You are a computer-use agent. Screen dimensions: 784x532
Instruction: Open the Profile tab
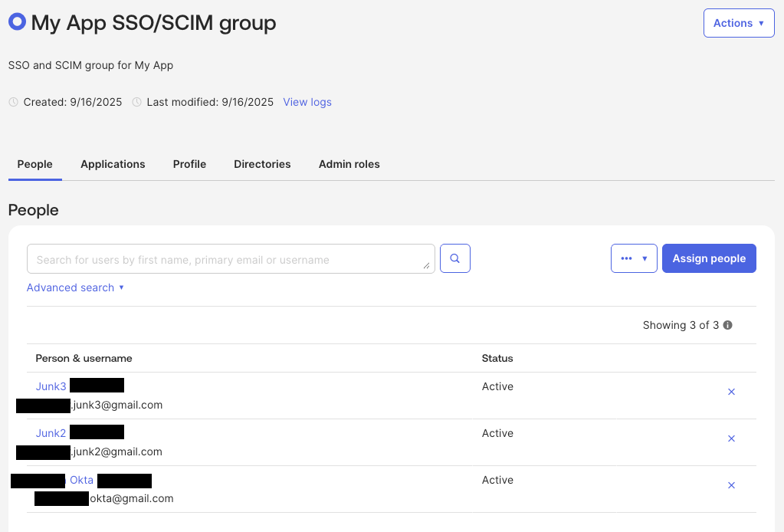(x=189, y=164)
